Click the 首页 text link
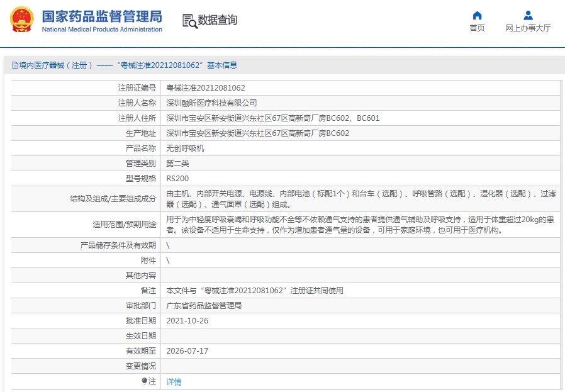Screen dimensions: 565x392 click(477, 28)
